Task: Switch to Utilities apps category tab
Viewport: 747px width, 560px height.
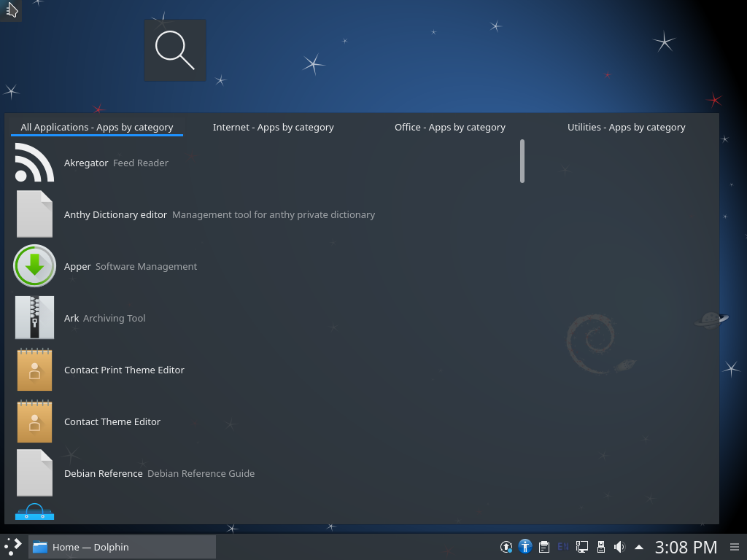Action: pyautogui.click(x=626, y=127)
